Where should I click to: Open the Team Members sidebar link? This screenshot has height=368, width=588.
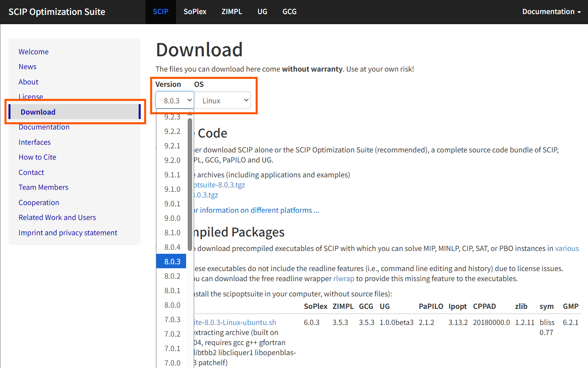(43, 187)
